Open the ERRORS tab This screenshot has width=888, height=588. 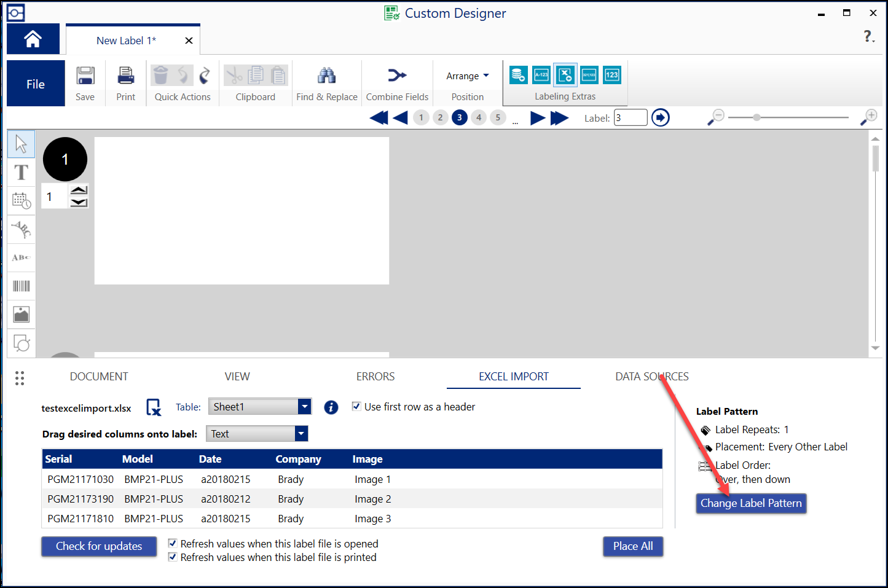375,377
